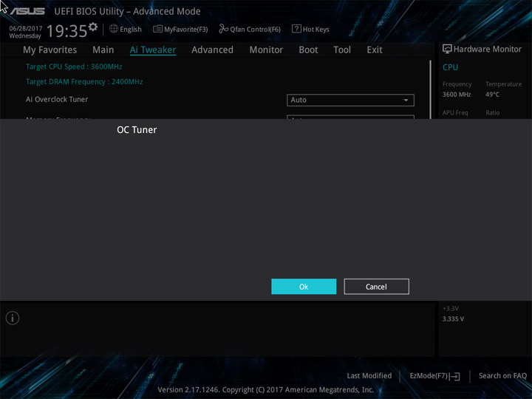Viewport: 532px width, 399px height.
Task: Open Hot Keys question-mark icon
Action: click(x=296, y=29)
